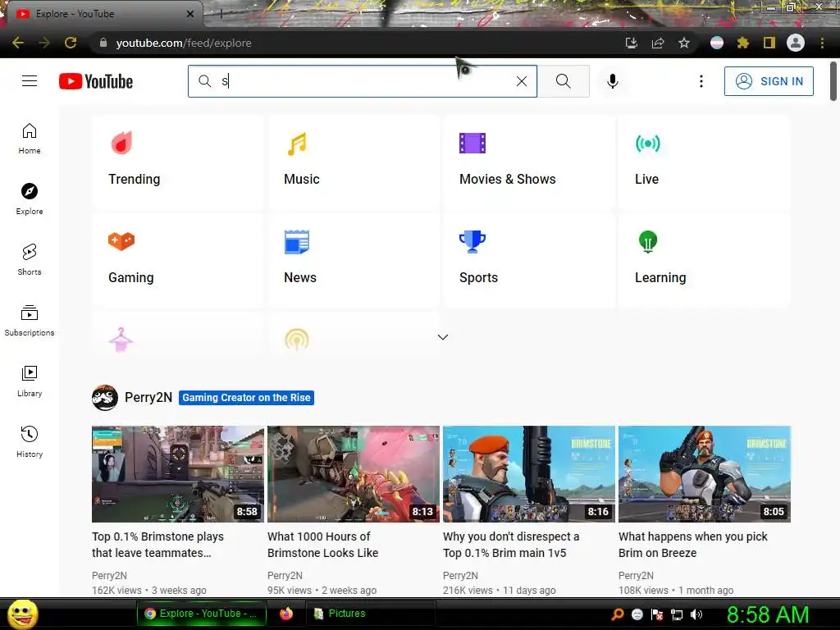Open Chrome profile avatar
Screen dimensions: 840x630
coord(796,43)
